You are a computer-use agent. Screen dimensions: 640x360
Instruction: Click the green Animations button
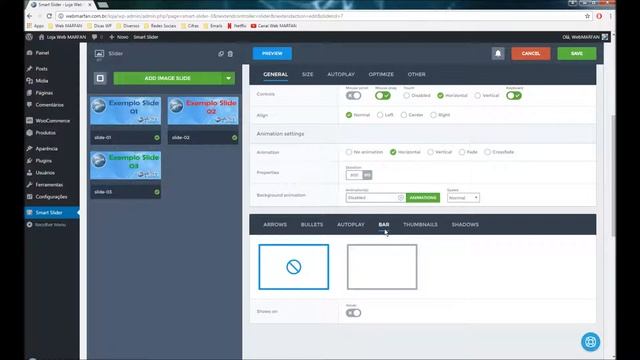[x=423, y=198]
